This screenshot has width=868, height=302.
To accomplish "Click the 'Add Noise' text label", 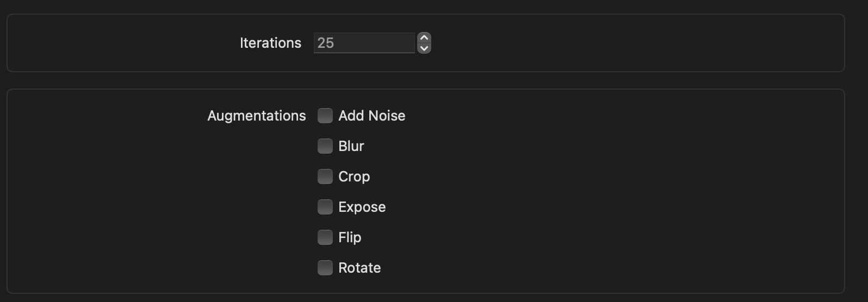I will coord(371,116).
